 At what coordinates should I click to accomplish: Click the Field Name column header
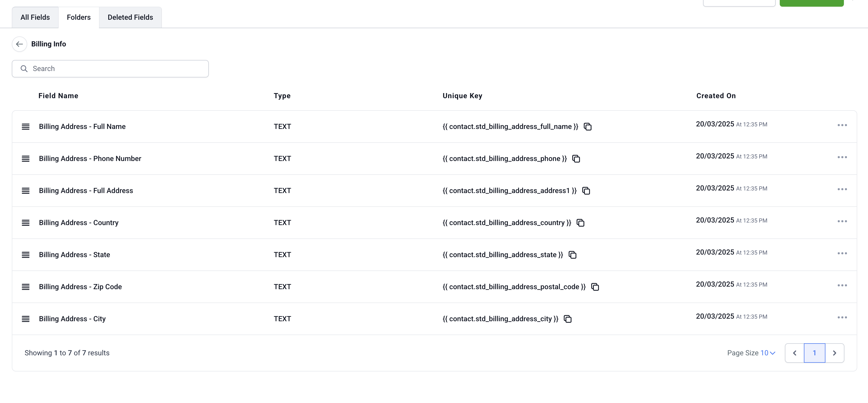coord(58,96)
